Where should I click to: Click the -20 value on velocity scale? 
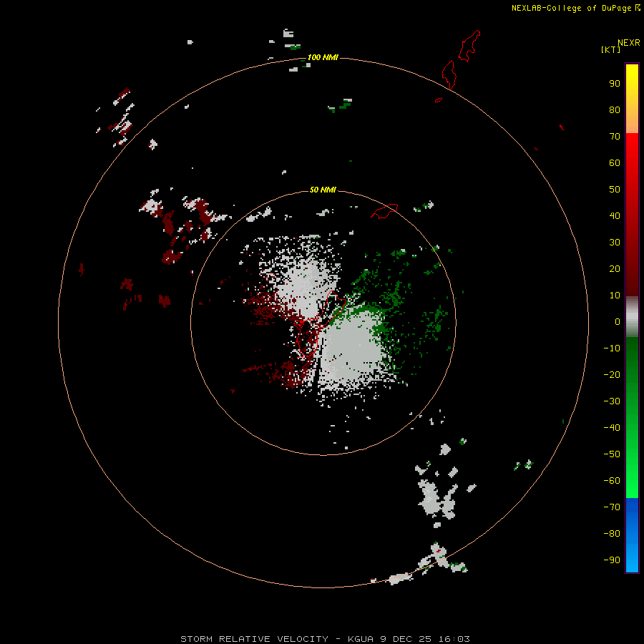[x=612, y=374]
